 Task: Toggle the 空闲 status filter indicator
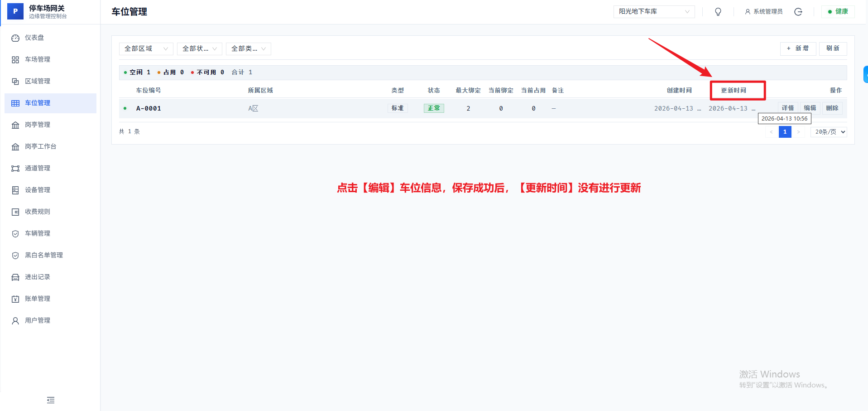136,72
